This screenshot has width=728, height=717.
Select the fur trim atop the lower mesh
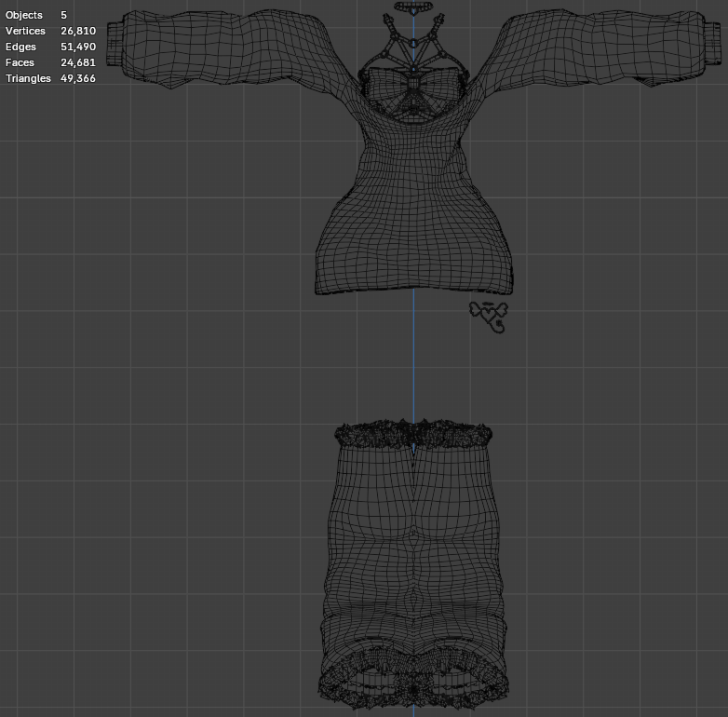pyautogui.click(x=412, y=435)
